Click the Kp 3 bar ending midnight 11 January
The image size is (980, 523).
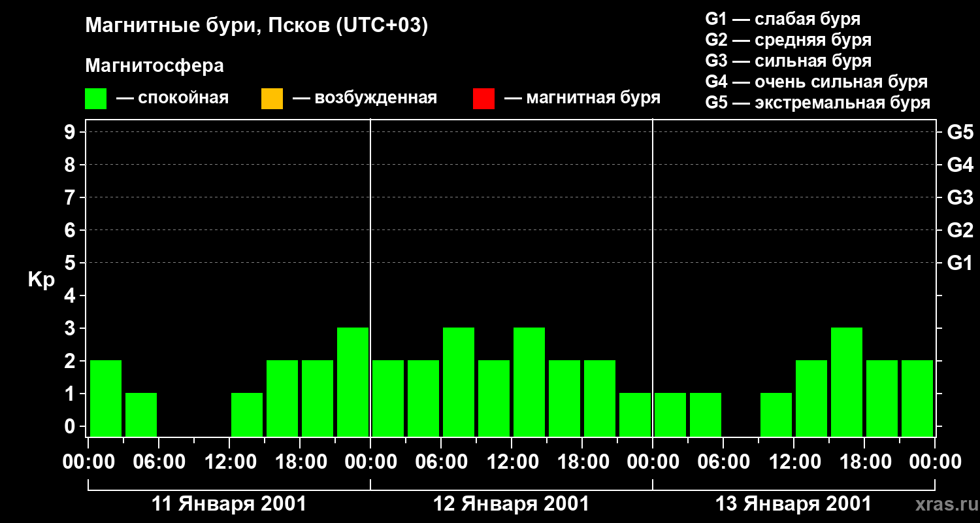point(353,382)
